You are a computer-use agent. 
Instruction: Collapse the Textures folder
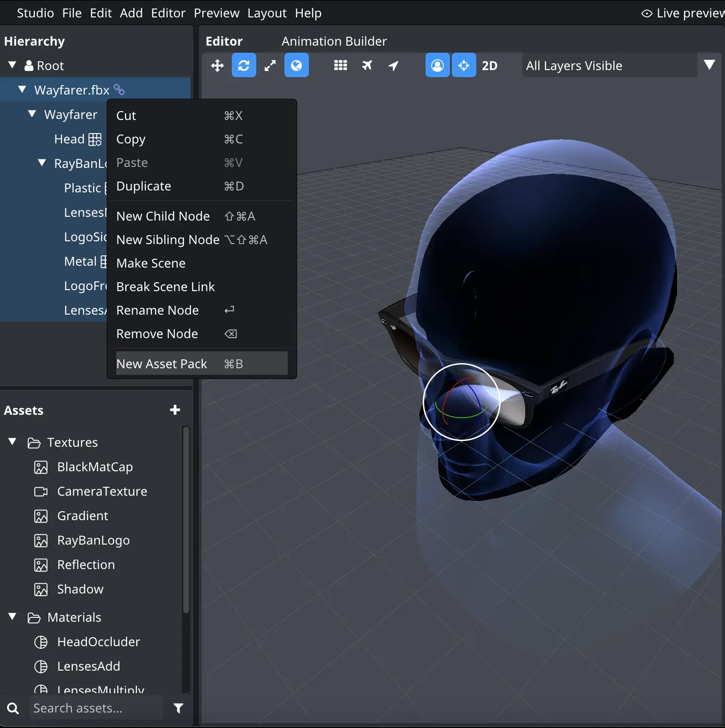pyautogui.click(x=12, y=442)
